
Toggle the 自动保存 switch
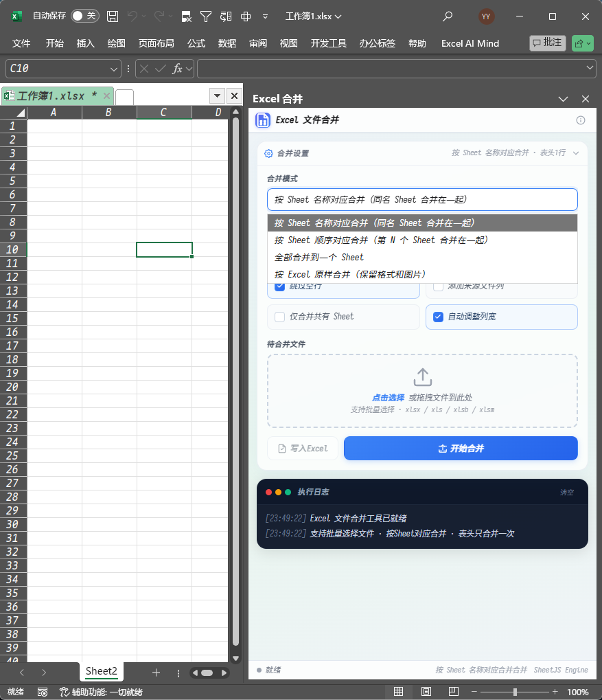coord(85,16)
